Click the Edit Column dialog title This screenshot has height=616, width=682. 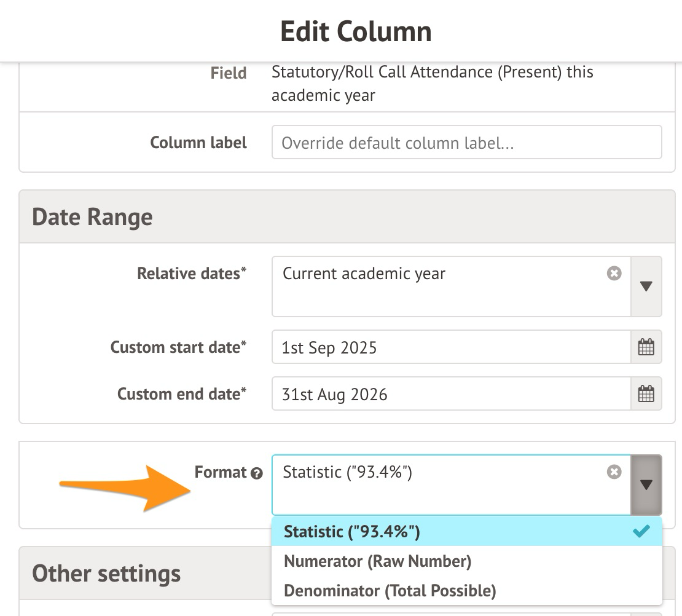[356, 31]
